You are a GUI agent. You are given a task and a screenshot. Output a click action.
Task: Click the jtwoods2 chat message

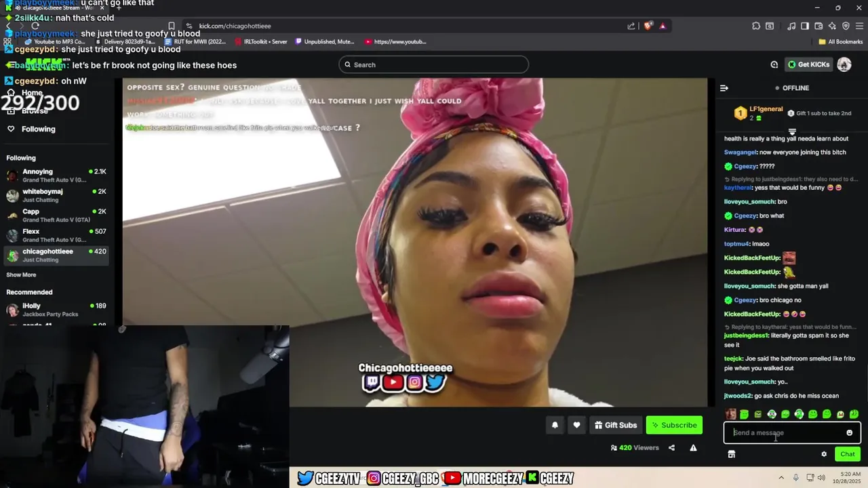(781, 396)
